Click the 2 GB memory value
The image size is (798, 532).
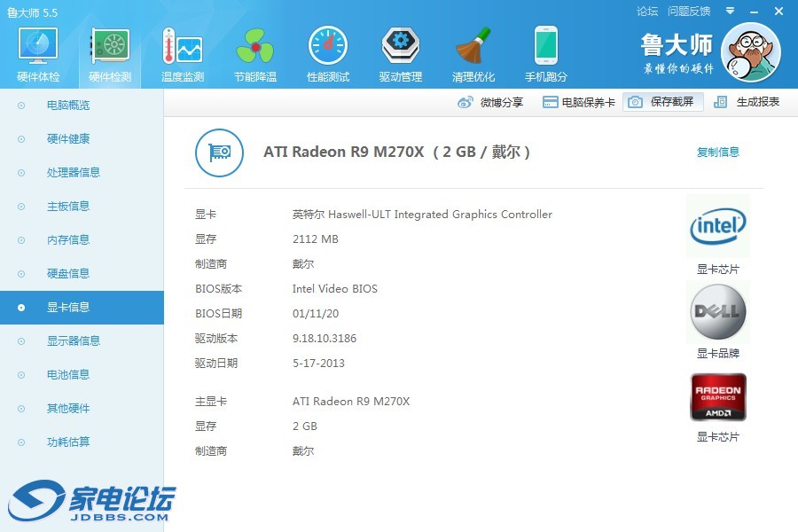pos(305,426)
